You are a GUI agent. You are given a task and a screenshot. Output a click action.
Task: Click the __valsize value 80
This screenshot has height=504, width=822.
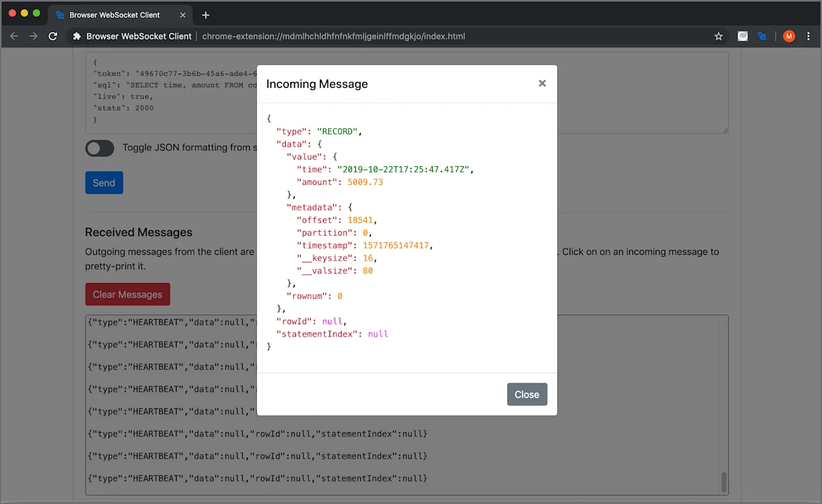[367, 271]
